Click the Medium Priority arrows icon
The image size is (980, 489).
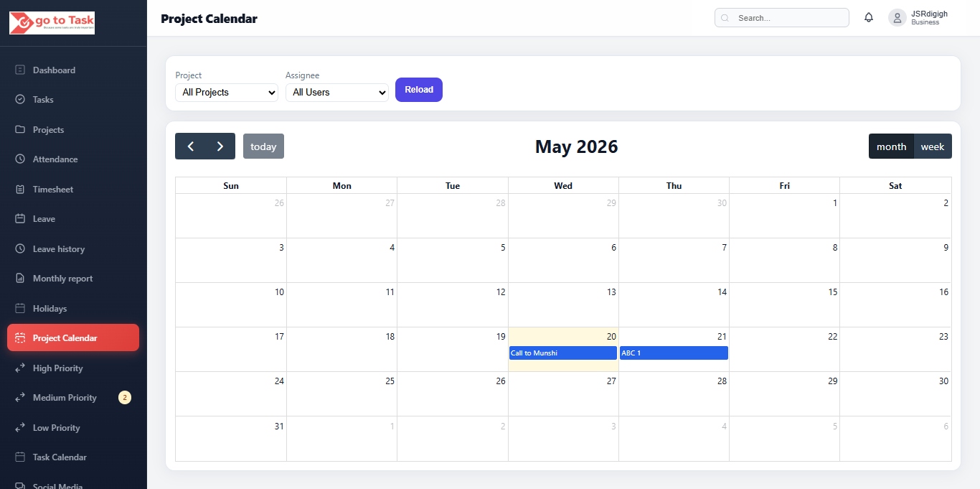[x=20, y=398]
